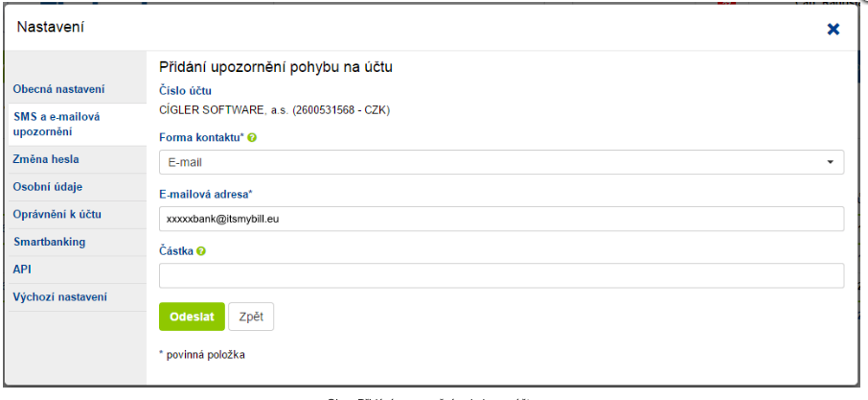Image resolution: width=868 pixels, height=400 pixels.
Task: Open the Smartbanking settings section
Action: click(49, 242)
